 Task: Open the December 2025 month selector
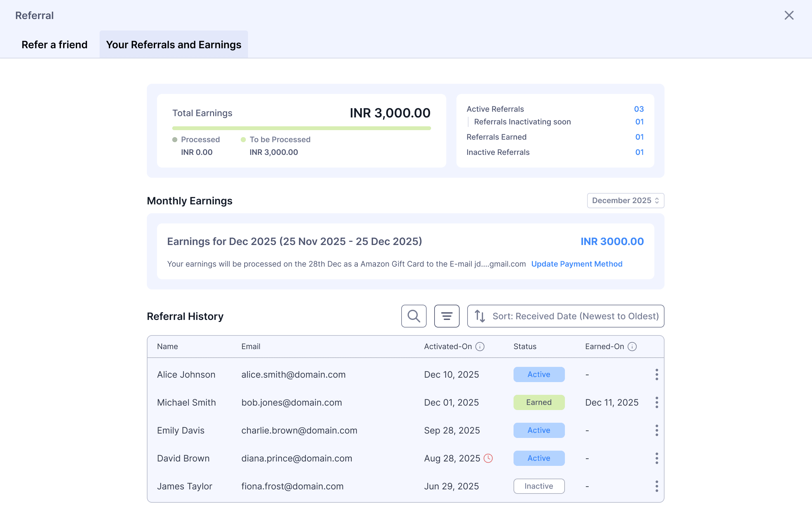click(625, 200)
